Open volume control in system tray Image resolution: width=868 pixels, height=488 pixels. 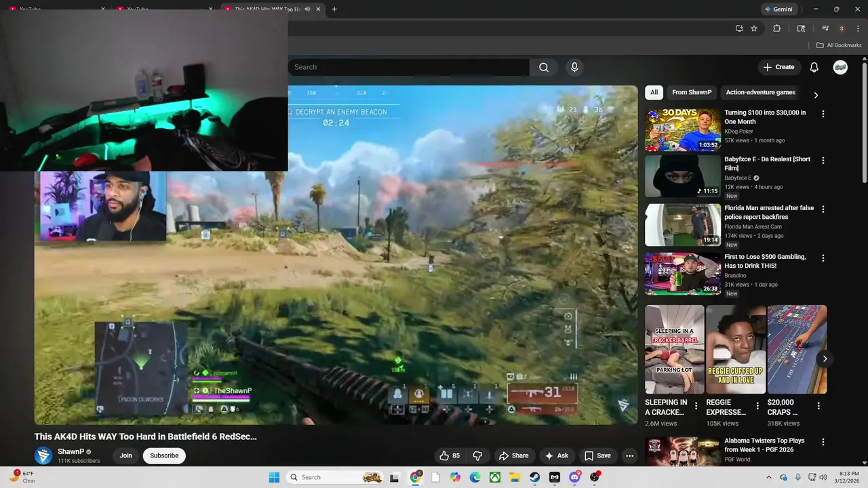(823, 477)
